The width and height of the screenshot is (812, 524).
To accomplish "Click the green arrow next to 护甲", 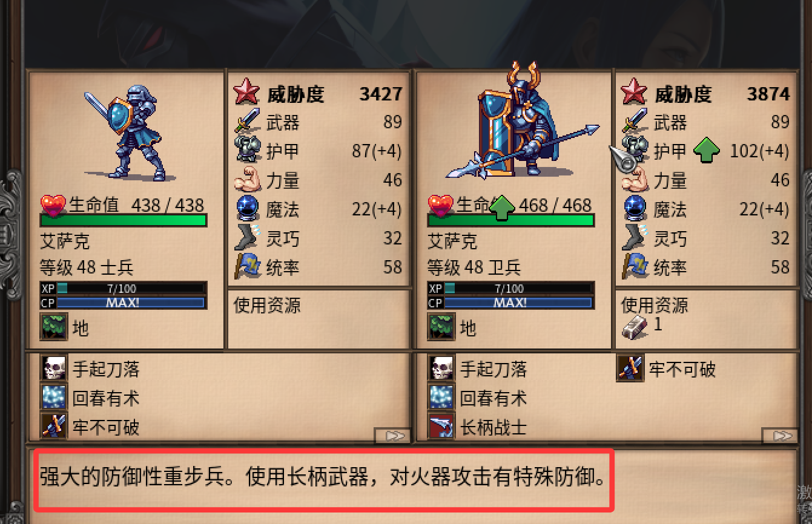I will tap(706, 149).
